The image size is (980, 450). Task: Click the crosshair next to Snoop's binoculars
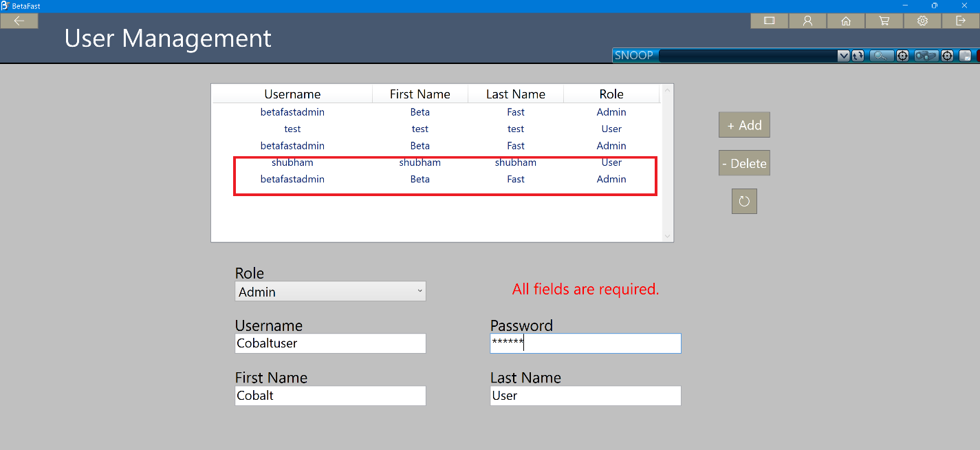(947, 56)
